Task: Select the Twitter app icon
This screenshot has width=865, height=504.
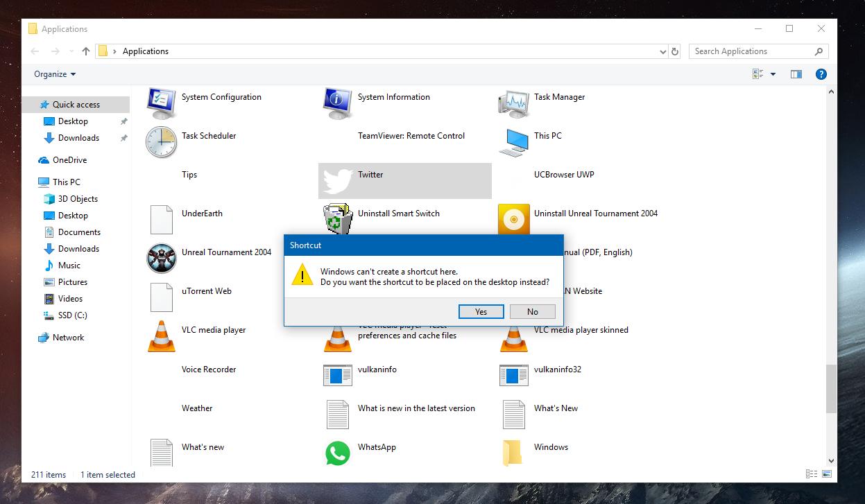Action: tap(337, 182)
